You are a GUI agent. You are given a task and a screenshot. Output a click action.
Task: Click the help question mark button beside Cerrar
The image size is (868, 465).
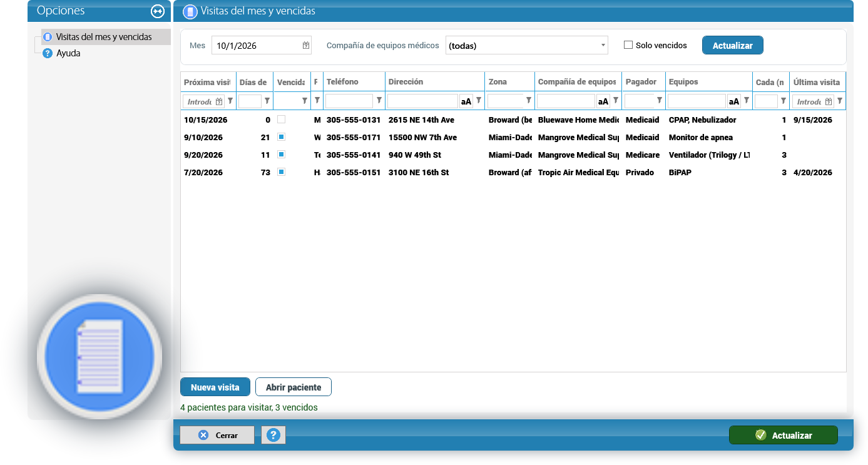coord(273,435)
